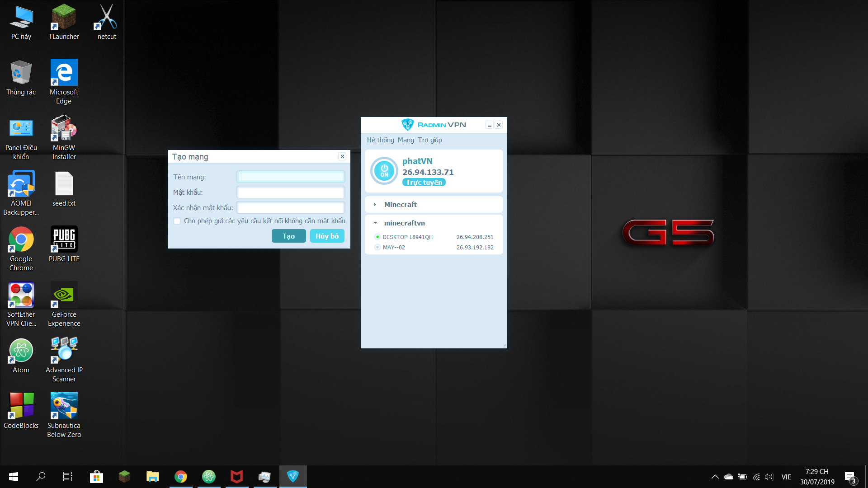Enable password-free connection requests checkbox
Image resolution: width=868 pixels, height=488 pixels.
[x=177, y=221]
